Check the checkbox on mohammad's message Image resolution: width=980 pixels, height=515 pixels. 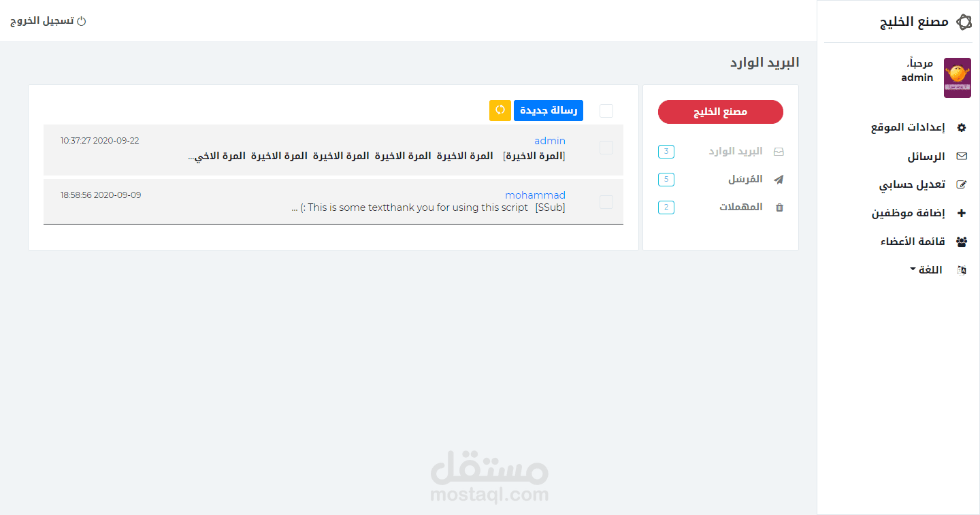click(606, 201)
